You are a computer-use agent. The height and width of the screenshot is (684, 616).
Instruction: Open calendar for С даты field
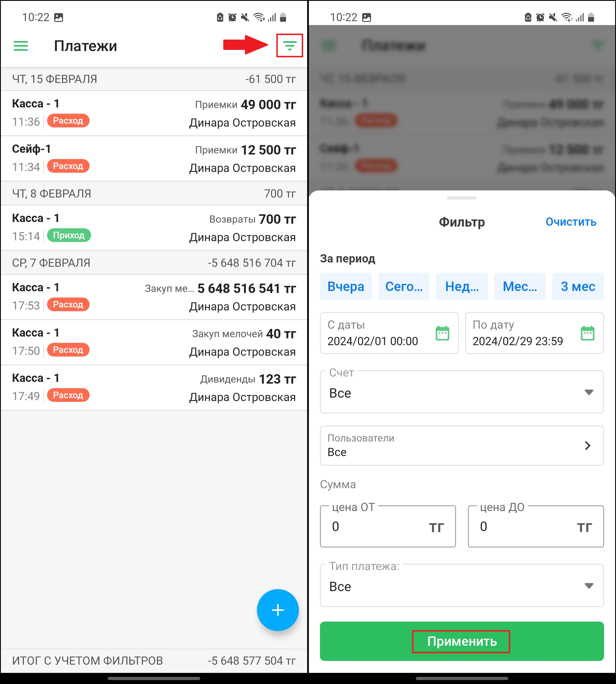tap(442, 333)
